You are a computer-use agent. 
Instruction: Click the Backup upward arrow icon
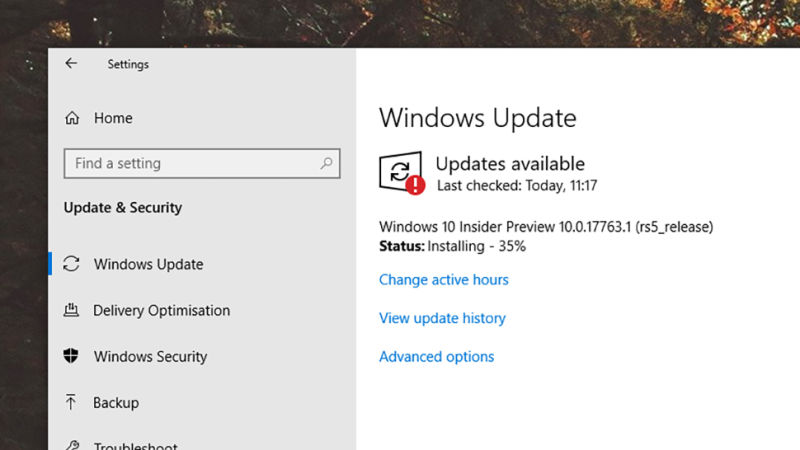(x=71, y=402)
